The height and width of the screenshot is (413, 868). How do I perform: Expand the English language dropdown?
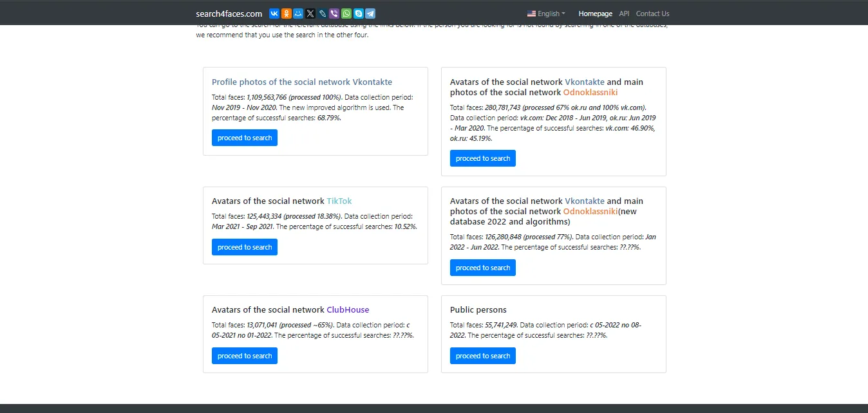(546, 13)
